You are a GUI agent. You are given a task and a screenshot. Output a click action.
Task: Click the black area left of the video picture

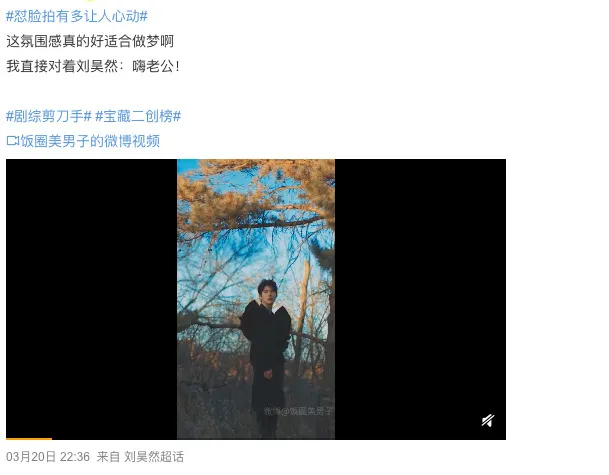91,299
